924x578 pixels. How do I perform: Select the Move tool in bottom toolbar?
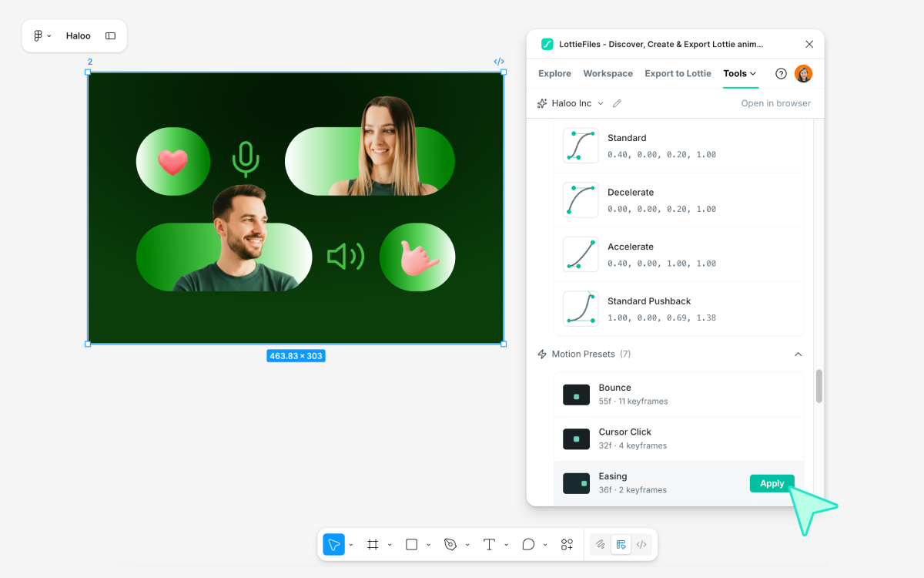(333, 544)
